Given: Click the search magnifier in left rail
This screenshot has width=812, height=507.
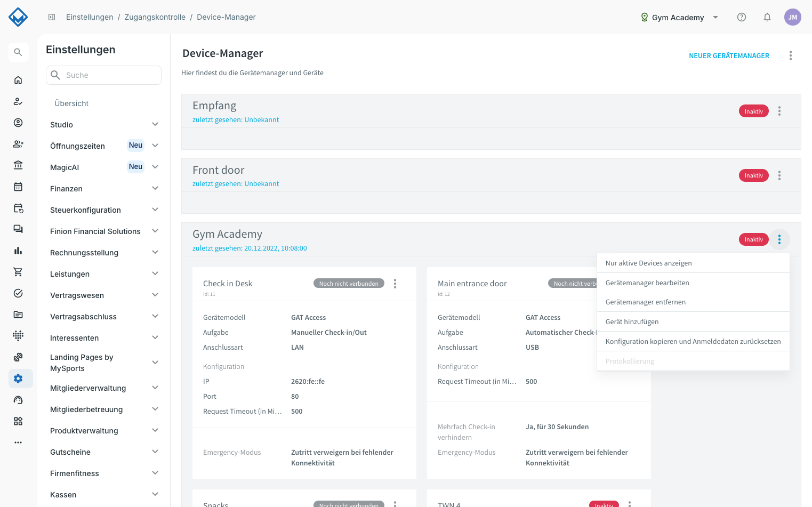Looking at the screenshot, I should tap(18, 52).
